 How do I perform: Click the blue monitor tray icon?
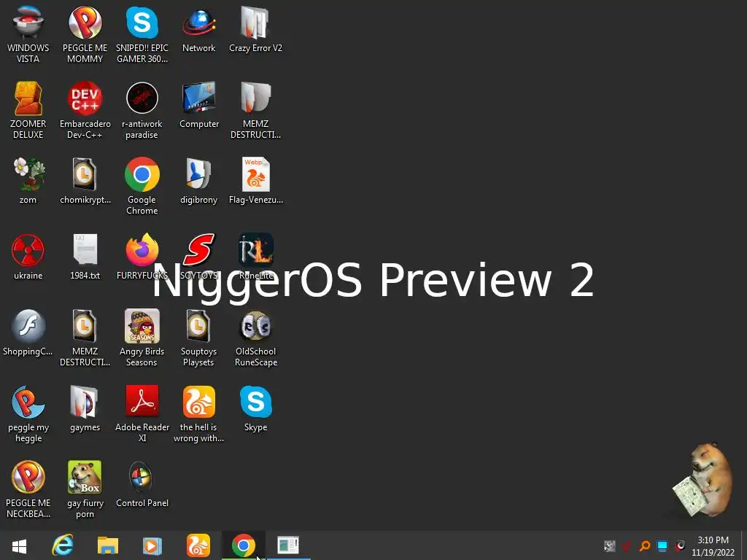(662, 545)
